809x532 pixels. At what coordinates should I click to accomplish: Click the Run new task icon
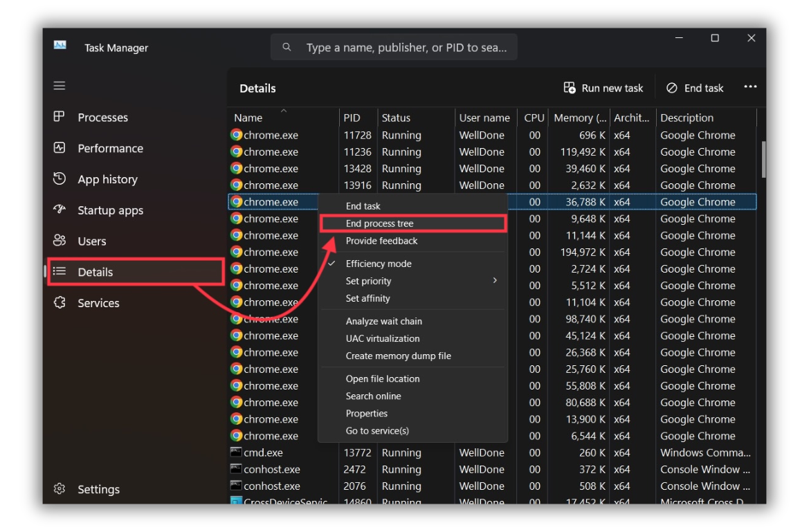tap(570, 88)
